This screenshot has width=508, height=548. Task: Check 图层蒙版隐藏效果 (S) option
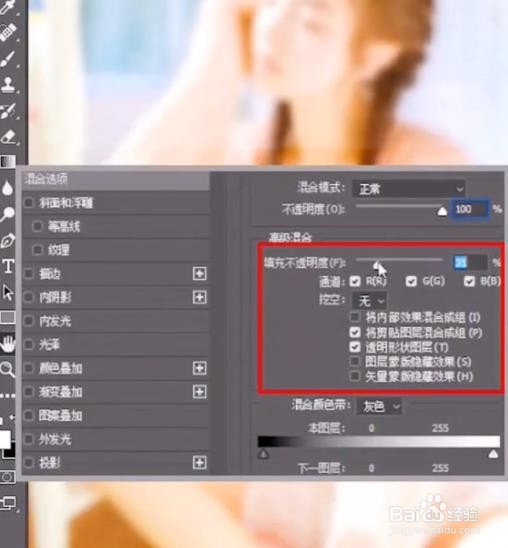[355, 361]
